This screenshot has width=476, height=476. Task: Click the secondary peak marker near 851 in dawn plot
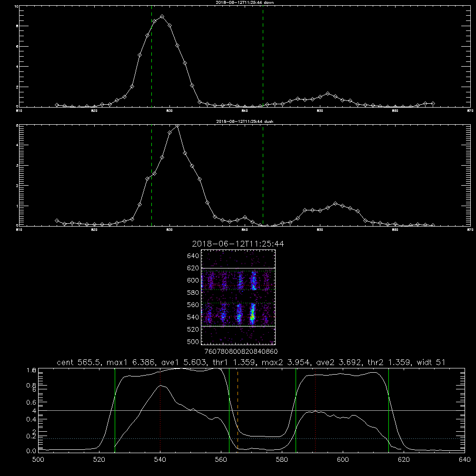(x=327, y=93)
